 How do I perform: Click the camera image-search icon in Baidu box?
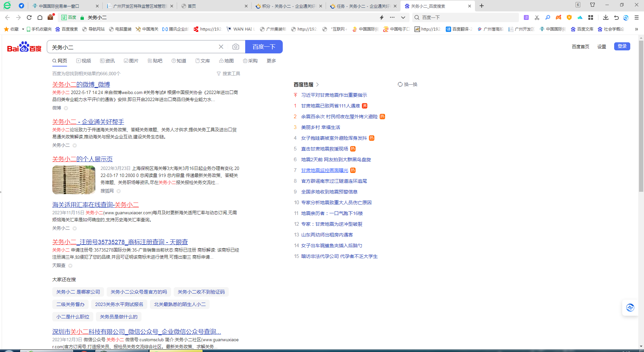tap(236, 47)
